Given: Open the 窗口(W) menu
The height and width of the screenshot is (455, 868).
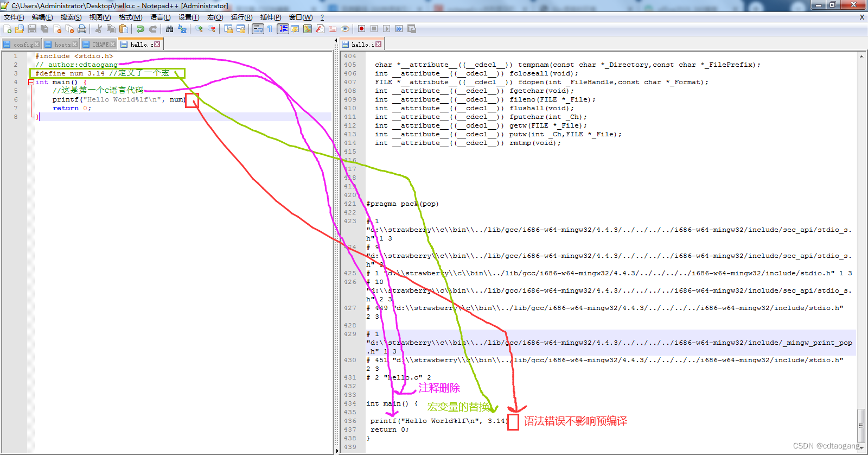Looking at the screenshot, I should [301, 17].
